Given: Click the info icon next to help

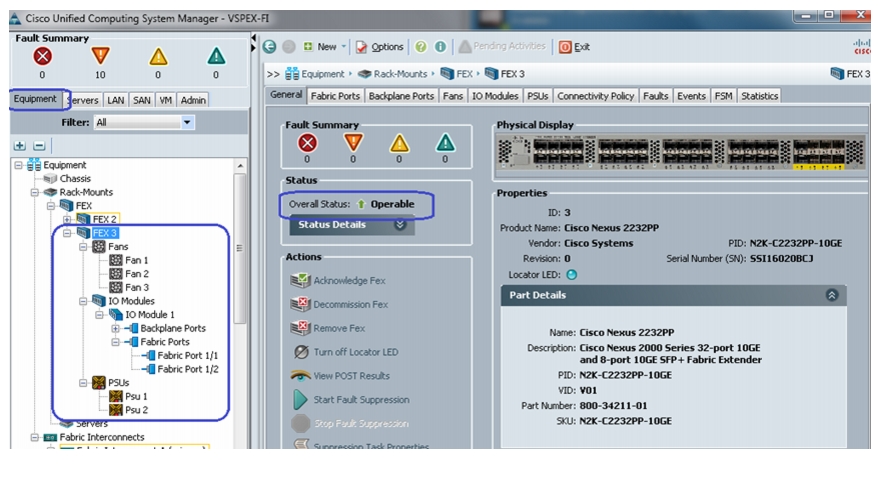Looking at the screenshot, I should click(x=441, y=47).
